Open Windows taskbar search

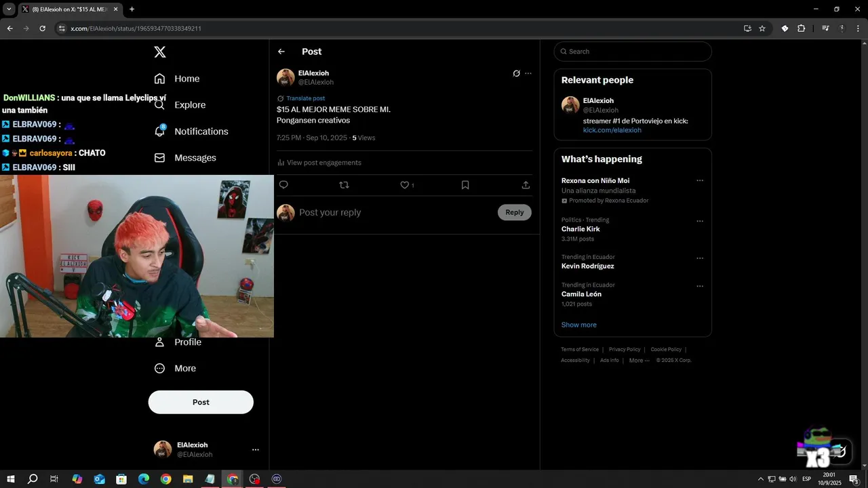point(33,479)
